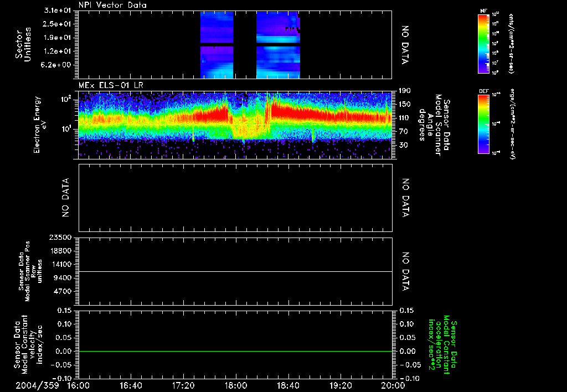Click the empty NO DATA third panel
Viewport: 567px width, 392px height.
tap(235, 198)
